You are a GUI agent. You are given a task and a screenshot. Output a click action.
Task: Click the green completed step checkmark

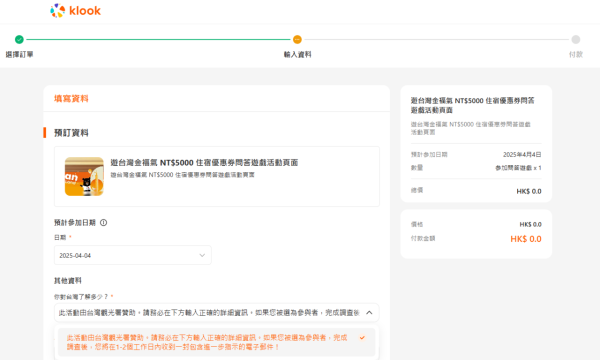[19, 39]
